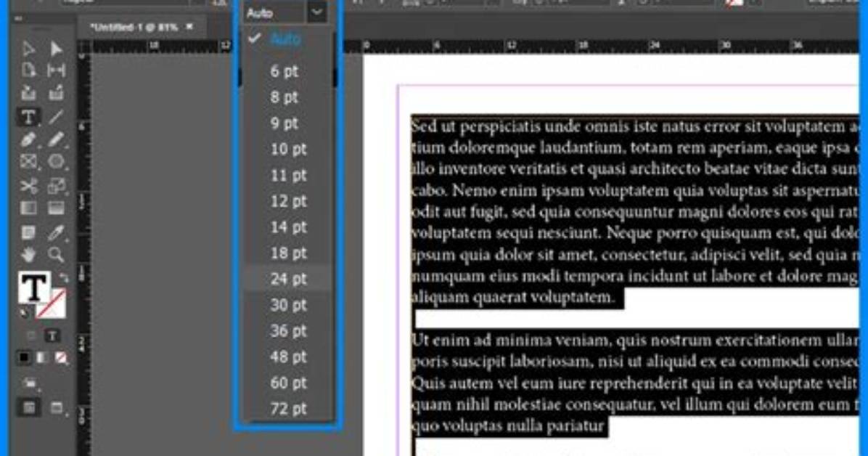Screen dimensions: 868x456
Task: Select the Free Transform tool
Action: (56, 186)
